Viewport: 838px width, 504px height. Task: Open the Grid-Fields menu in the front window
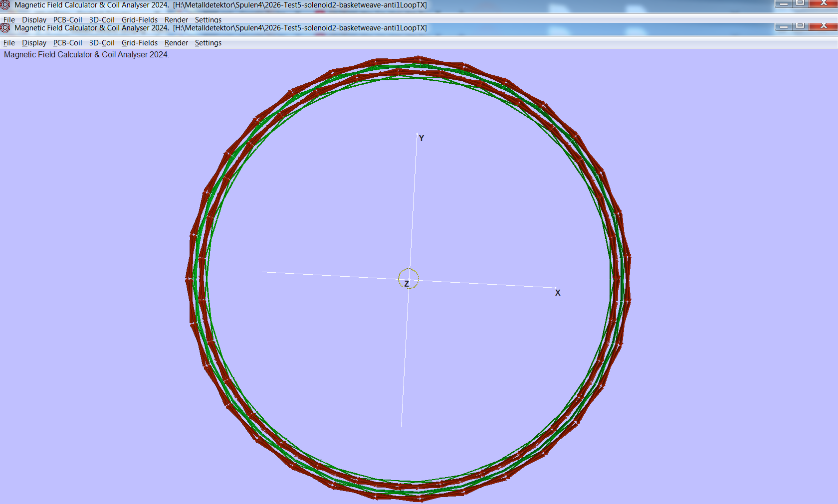tap(139, 43)
